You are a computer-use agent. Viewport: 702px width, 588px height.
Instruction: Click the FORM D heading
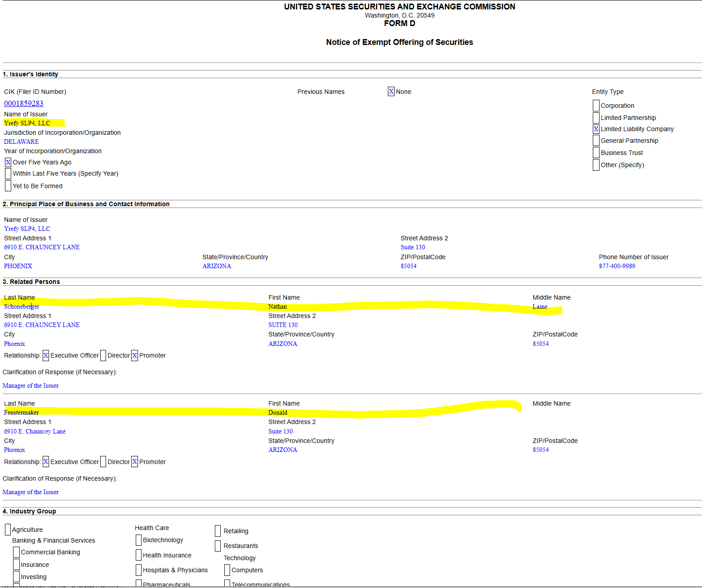click(x=400, y=23)
